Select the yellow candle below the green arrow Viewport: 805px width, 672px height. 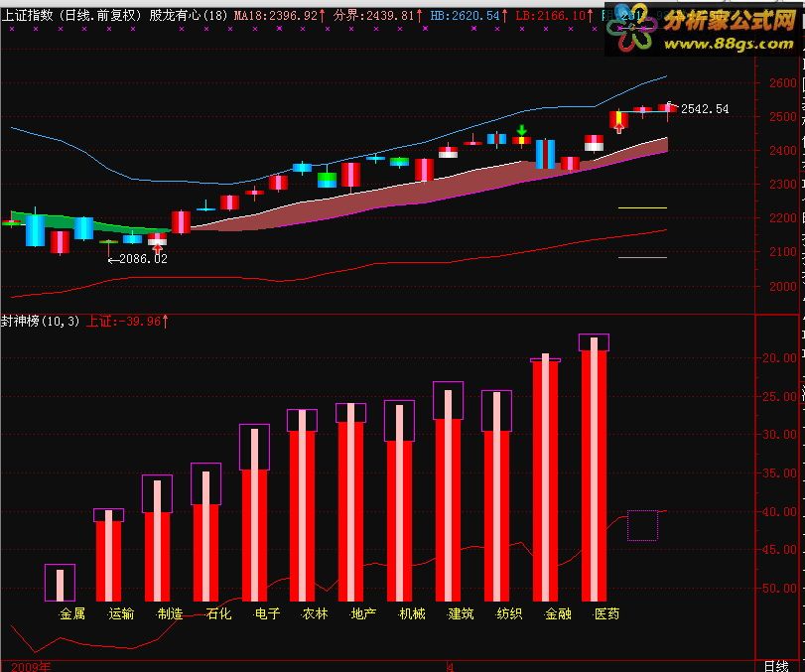coord(521,140)
